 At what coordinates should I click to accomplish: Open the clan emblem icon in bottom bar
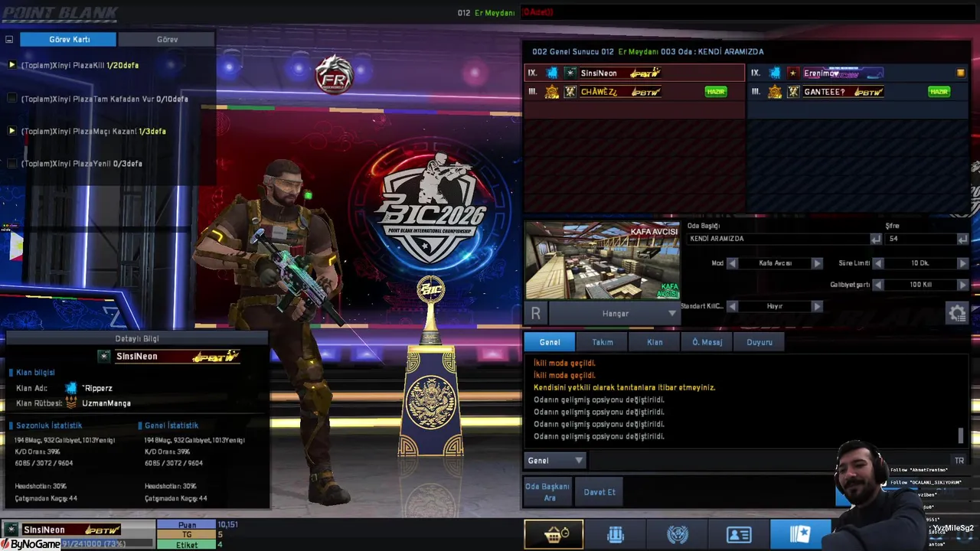[x=678, y=534]
